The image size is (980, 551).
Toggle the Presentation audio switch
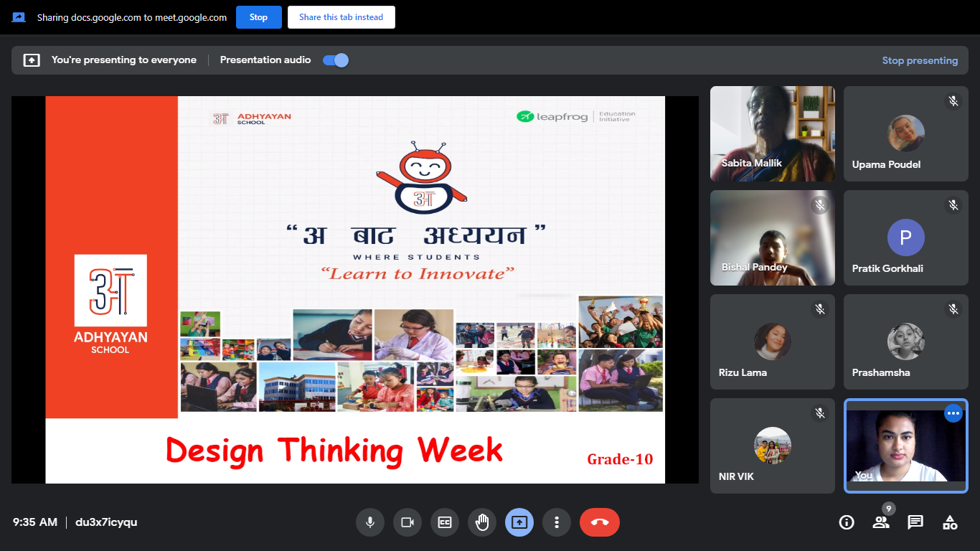tap(336, 60)
